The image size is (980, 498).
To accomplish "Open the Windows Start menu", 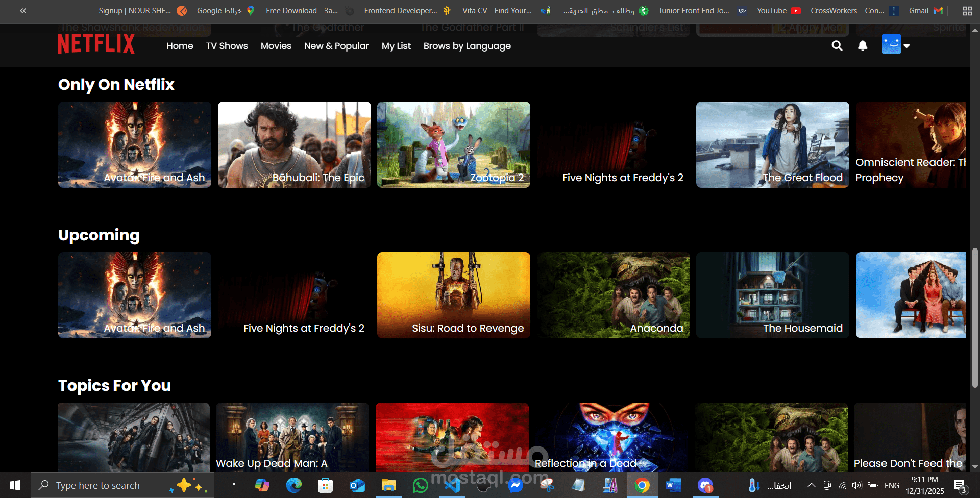I will [x=15, y=485].
